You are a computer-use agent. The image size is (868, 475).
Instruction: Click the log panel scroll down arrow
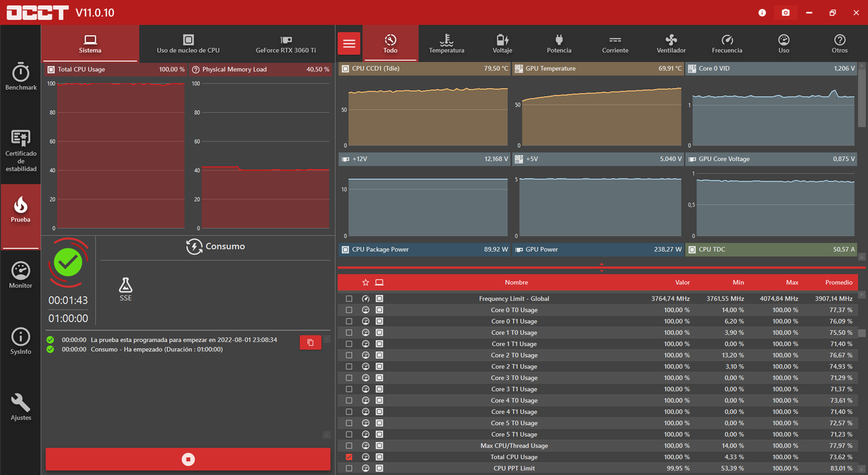326,434
